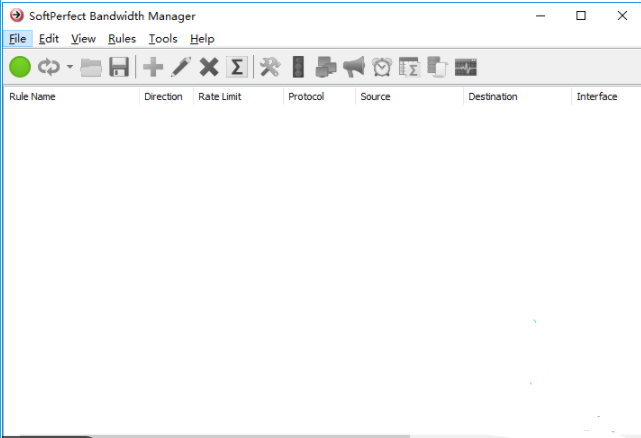Open the Edit menu

(x=49, y=39)
